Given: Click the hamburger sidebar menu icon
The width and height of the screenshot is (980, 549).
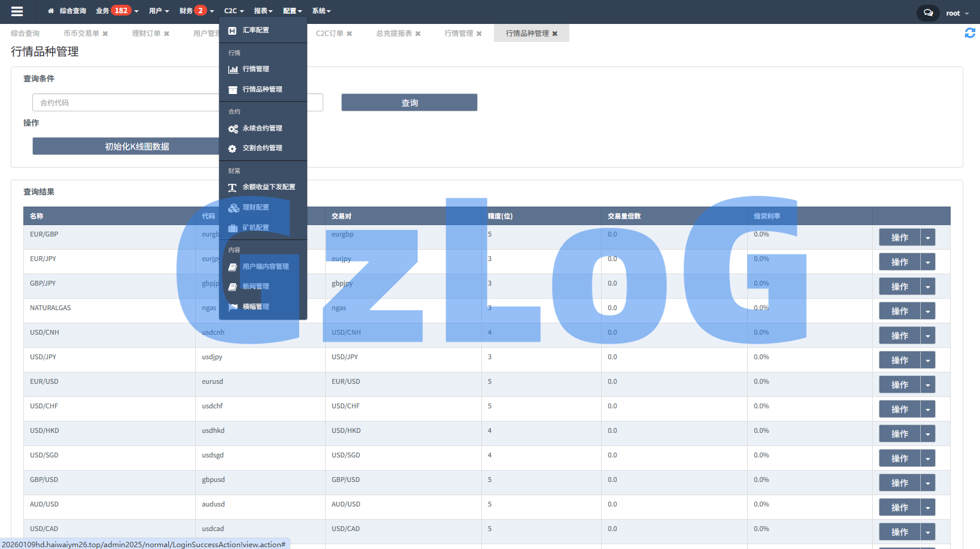Looking at the screenshot, I should 17,11.
